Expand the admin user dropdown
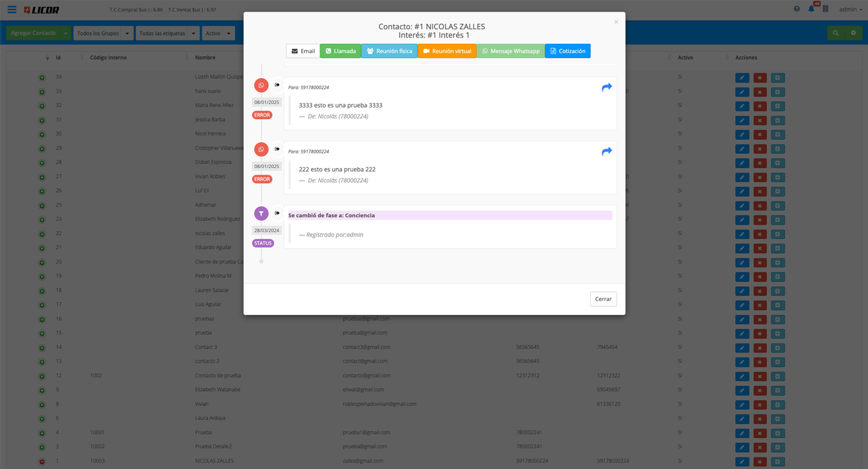Screen dimensions: 868x469 tap(850, 10)
